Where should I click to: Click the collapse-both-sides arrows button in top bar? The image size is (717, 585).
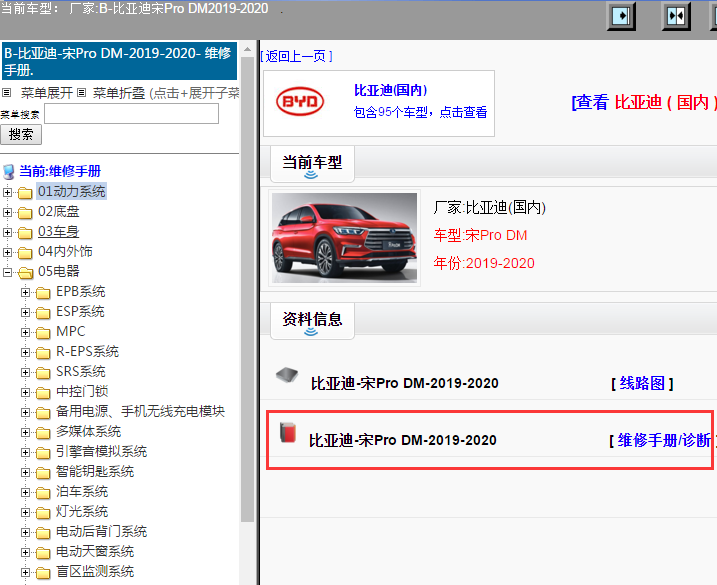pyautogui.click(x=676, y=16)
